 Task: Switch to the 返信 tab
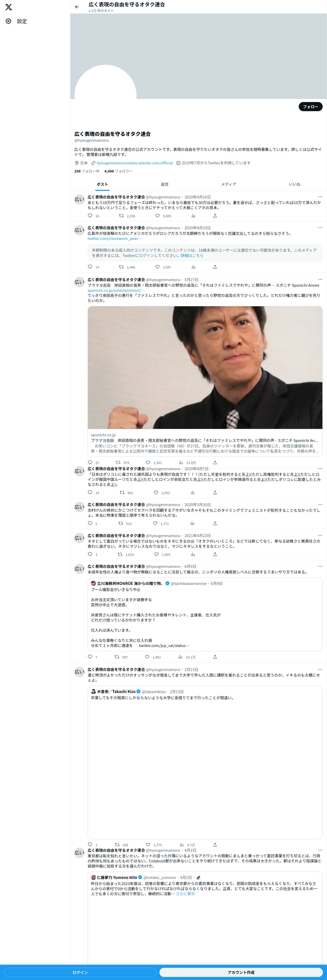[x=165, y=184]
